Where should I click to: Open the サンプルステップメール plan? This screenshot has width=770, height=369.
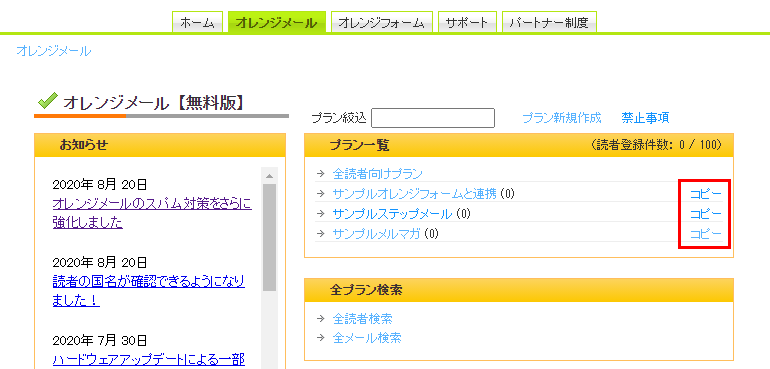(392, 214)
